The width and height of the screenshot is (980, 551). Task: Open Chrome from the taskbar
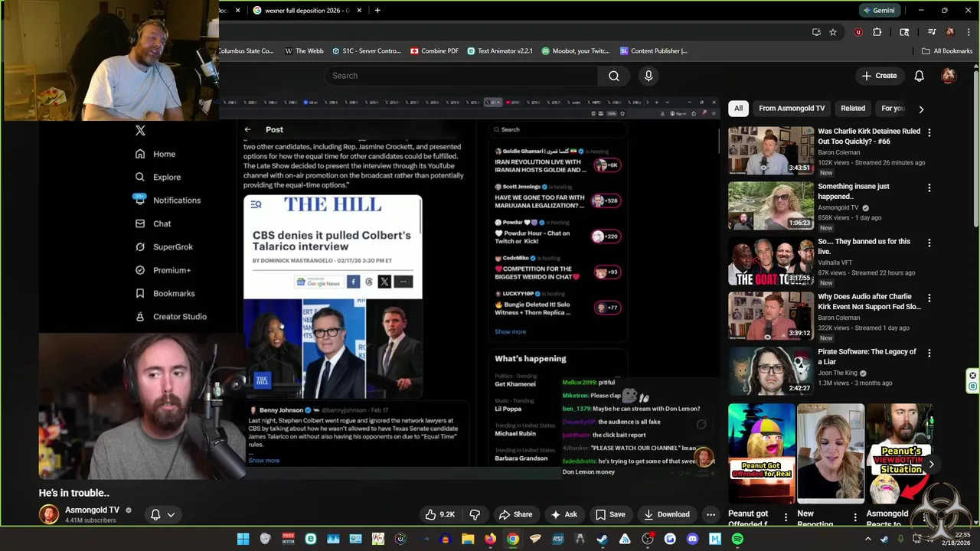pos(512,540)
